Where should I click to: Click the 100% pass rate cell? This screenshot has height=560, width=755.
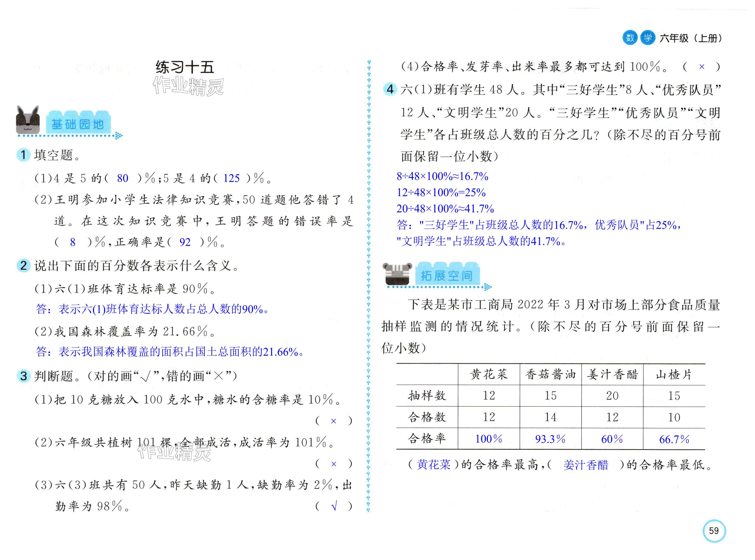click(489, 439)
